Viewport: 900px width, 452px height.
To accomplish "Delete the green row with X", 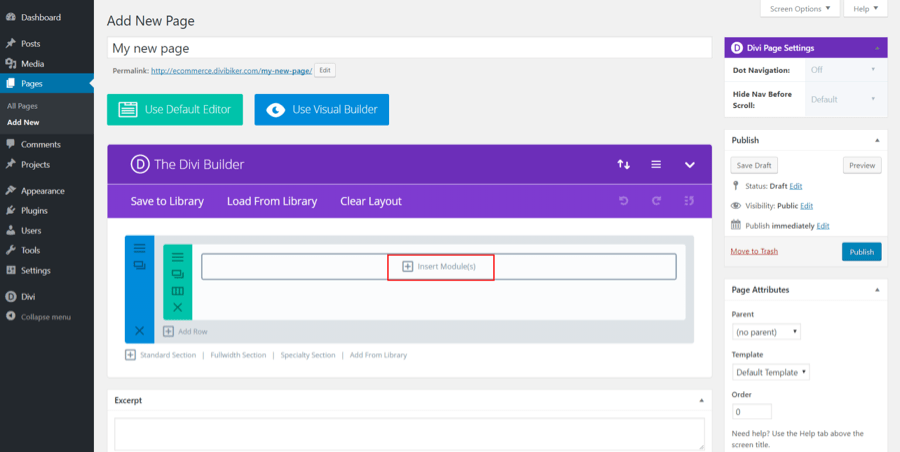I will 178,308.
